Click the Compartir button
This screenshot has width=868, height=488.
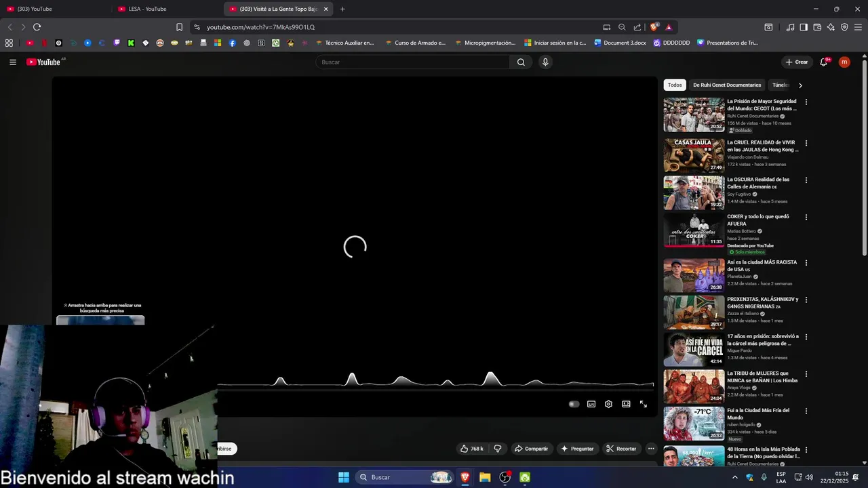click(531, 449)
